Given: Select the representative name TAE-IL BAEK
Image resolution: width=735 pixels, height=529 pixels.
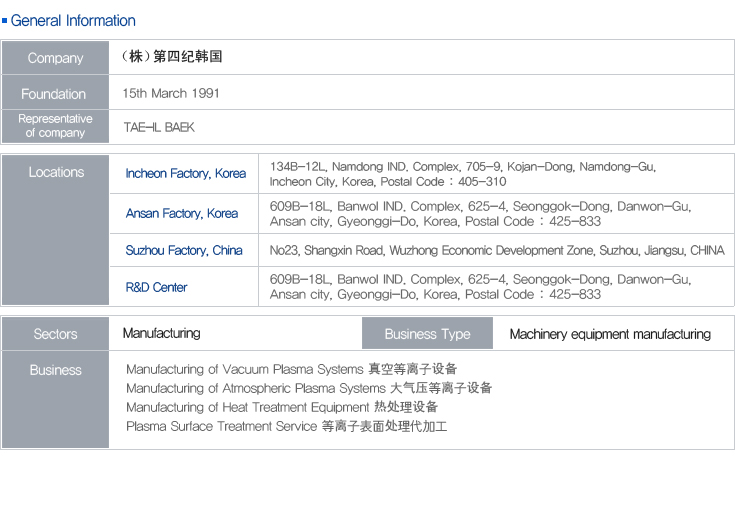Looking at the screenshot, I should click(x=159, y=127).
